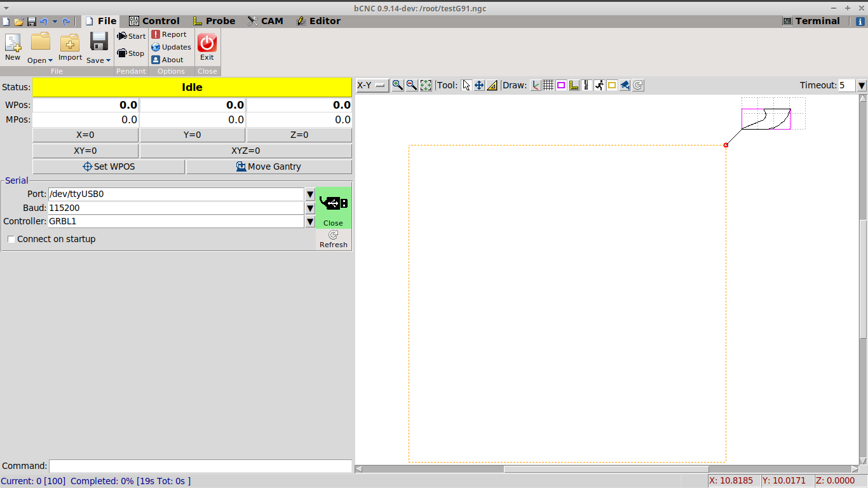Click the Command input field
This screenshot has height=488, width=868.
click(x=200, y=466)
